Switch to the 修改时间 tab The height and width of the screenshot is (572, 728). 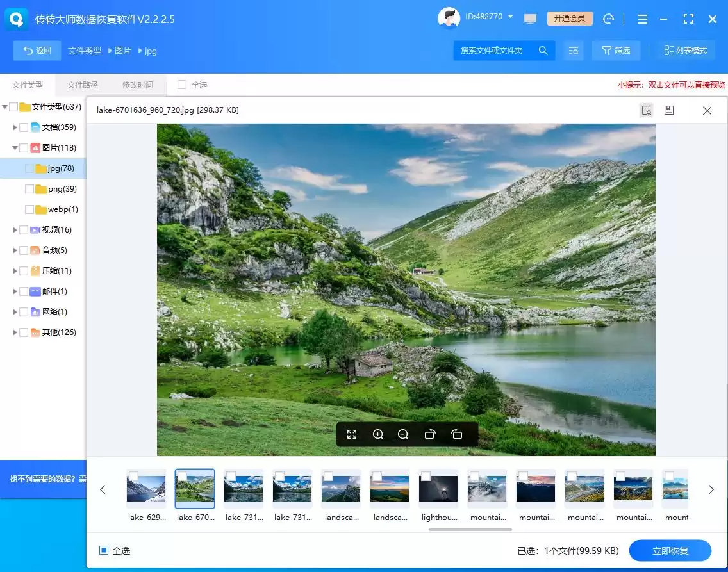click(138, 85)
